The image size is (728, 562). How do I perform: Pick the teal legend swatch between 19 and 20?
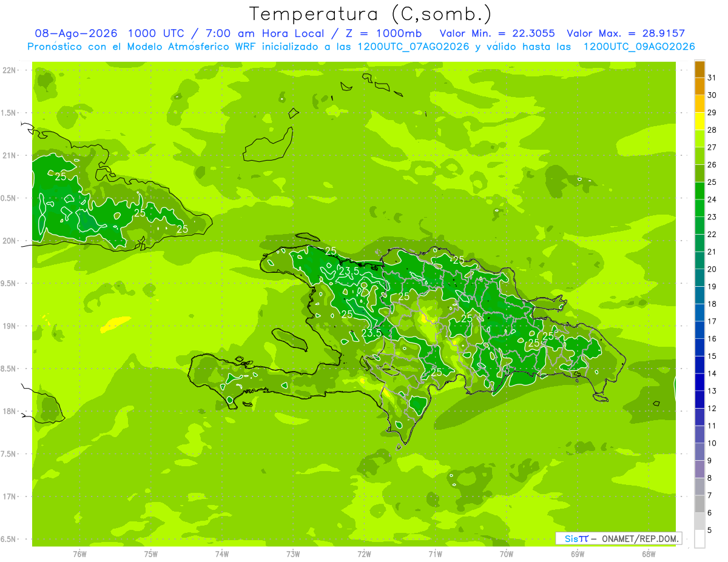click(699, 278)
